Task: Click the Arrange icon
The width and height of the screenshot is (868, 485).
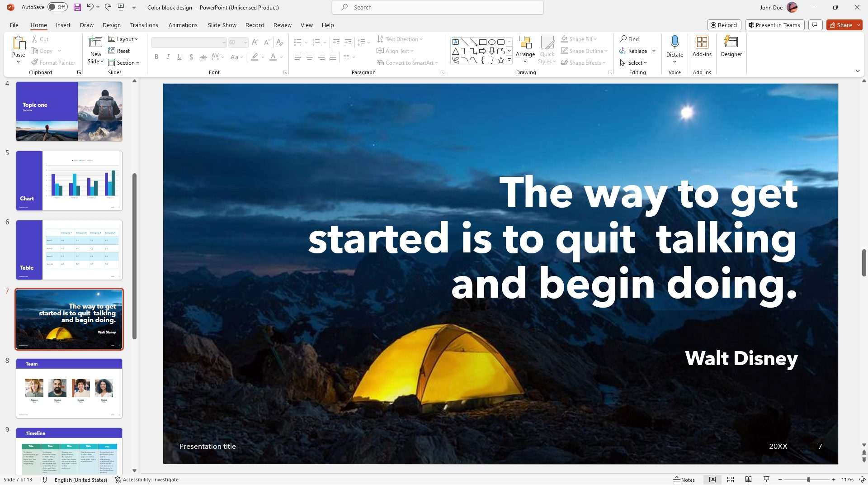Action: (525, 43)
